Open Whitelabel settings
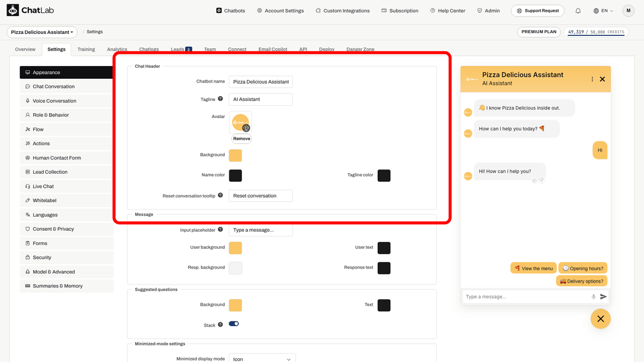Image resolution: width=644 pixels, height=362 pixels. tap(67, 201)
